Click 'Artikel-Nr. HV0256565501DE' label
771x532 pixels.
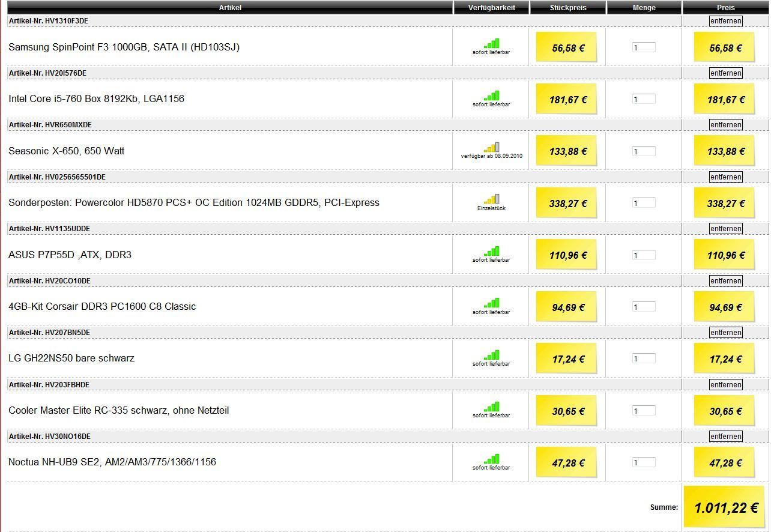(x=57, y=177)
